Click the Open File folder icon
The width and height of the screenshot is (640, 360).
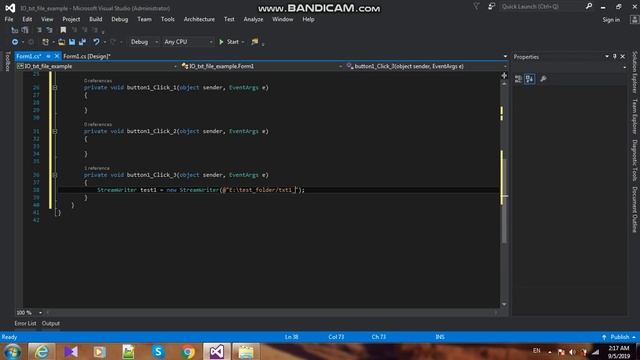point(61,42)
